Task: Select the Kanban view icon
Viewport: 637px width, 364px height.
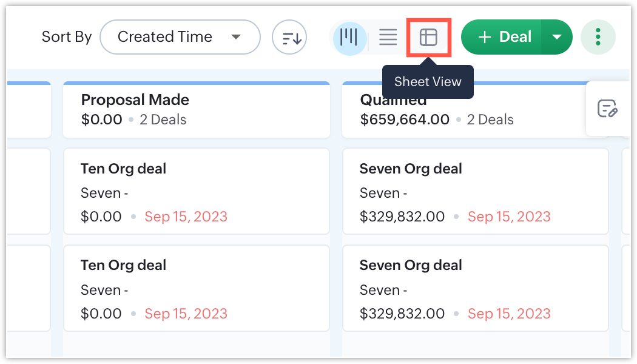Action: 349,37
